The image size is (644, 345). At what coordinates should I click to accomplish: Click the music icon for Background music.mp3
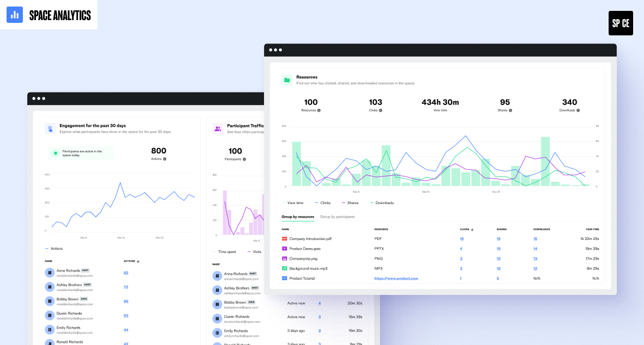pos(284,268)
